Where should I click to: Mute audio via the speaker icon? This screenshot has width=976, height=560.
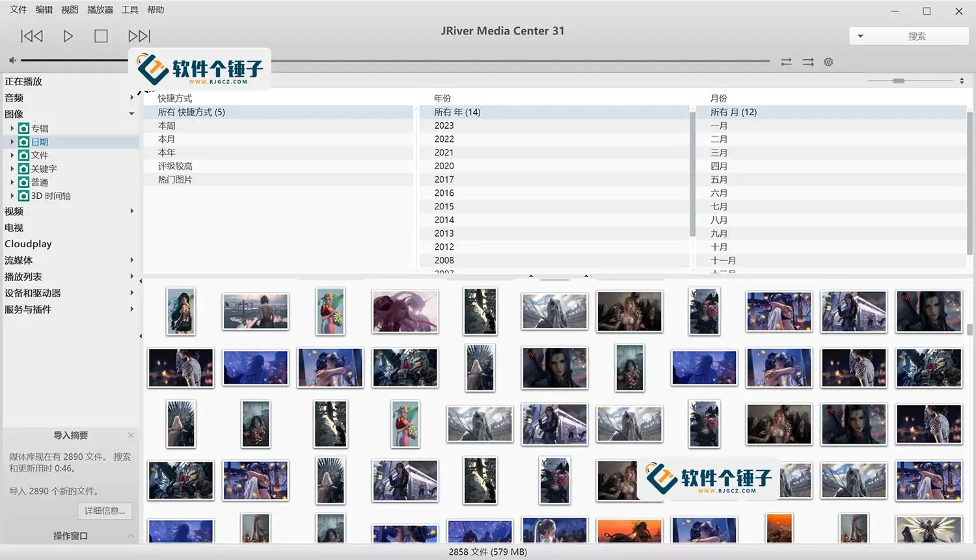[x=12, y=60]
